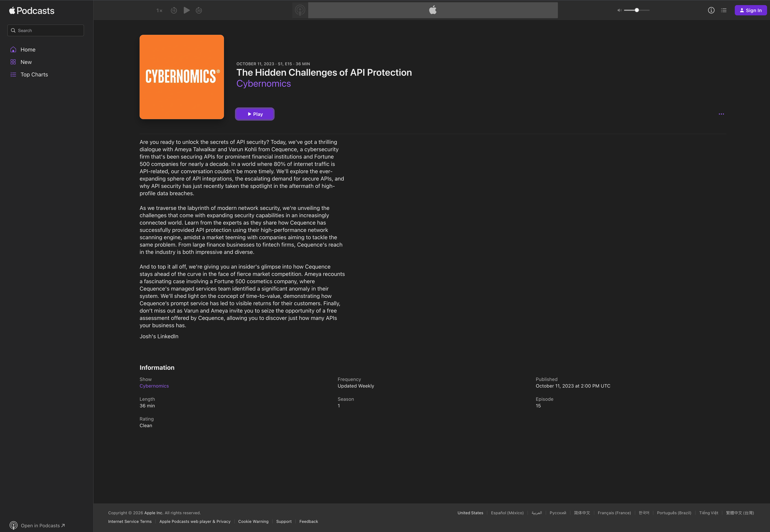Open the Cybernomics show title link
The width and height of the screenshot is (770, 532).
(263, 84)
